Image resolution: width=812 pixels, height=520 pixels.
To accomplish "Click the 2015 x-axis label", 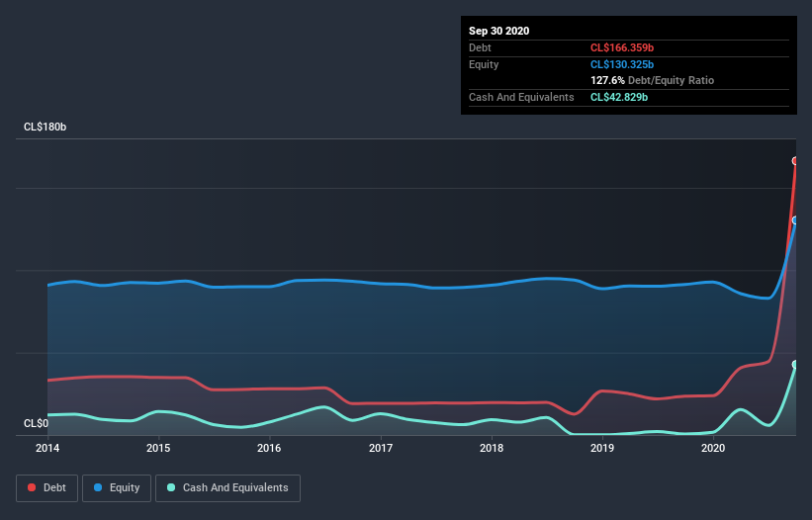I will tap(158, 448).
